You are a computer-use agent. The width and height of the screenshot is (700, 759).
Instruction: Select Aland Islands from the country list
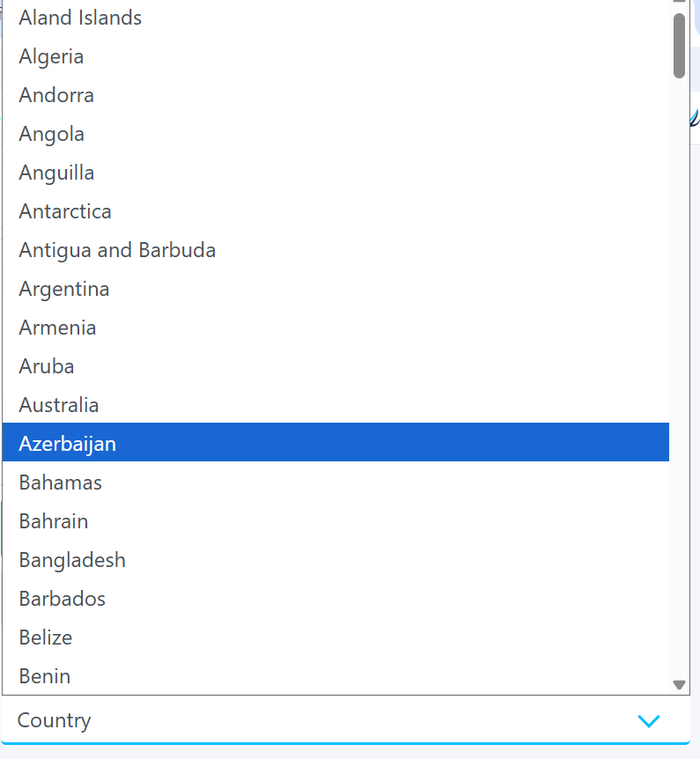click(80, 18)
